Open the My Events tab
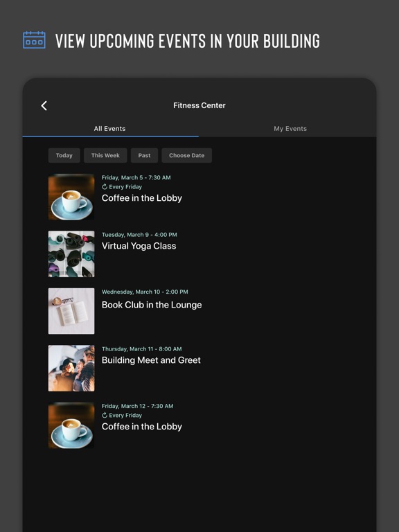The width and height of the screenshot is (399, 532). tap(290, 129)
